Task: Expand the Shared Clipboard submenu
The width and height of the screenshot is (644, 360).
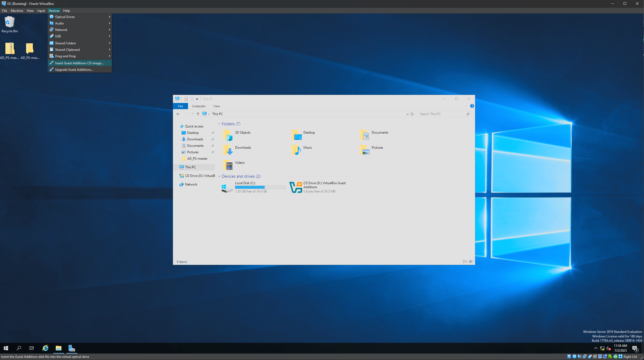Action: tap(80, 49)
